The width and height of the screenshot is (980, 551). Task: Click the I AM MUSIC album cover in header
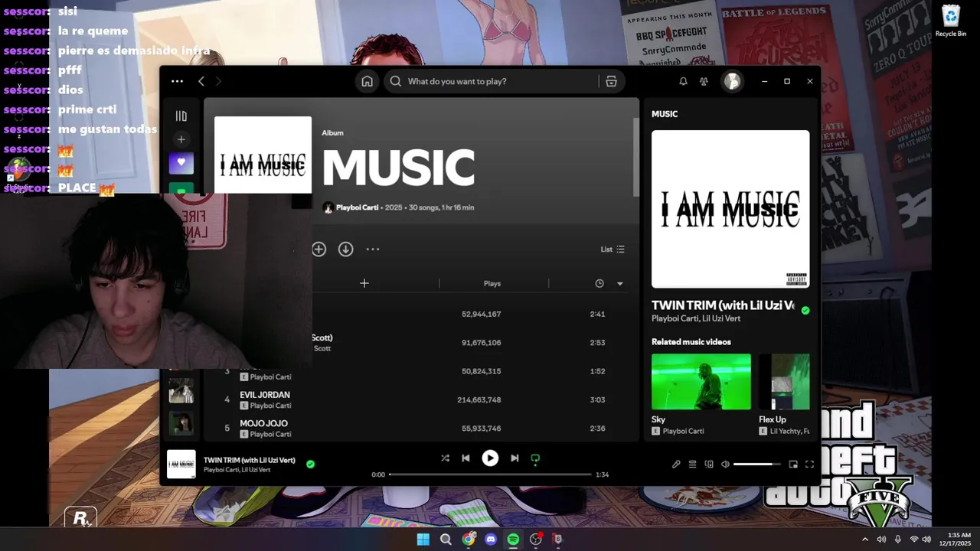[x=263, y=155]
